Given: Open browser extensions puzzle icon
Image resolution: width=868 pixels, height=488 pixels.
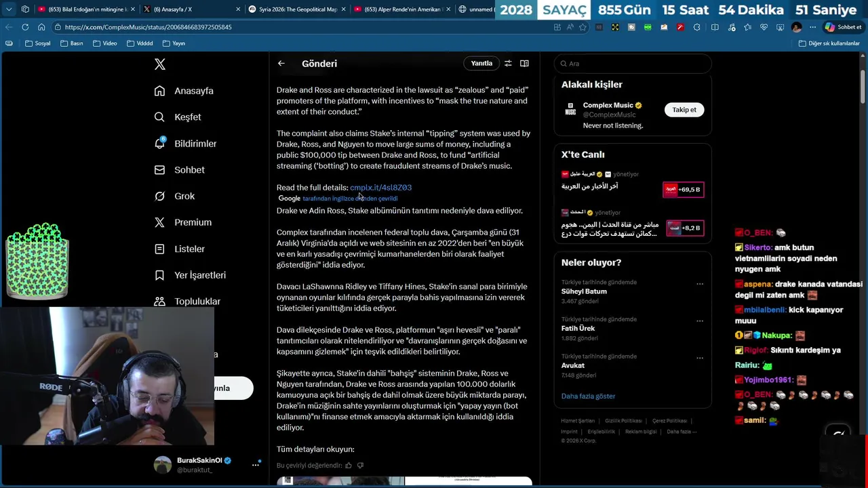Looking at the screenshot, I should coord(696,27).
